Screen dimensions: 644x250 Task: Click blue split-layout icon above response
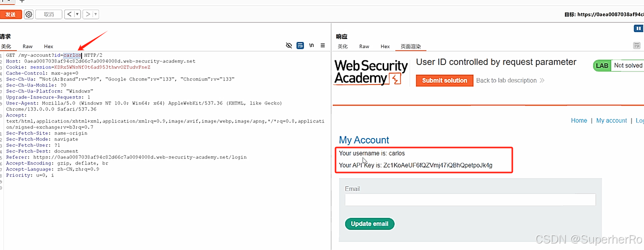click(638, 28)
